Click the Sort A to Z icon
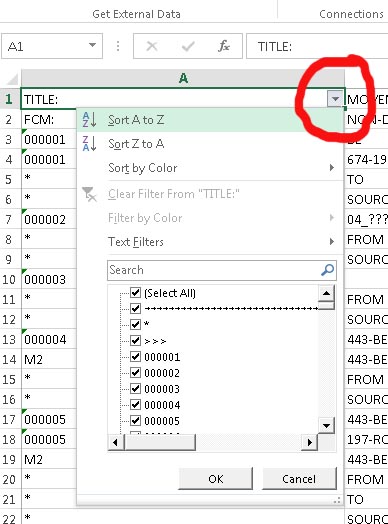This screenshot has width=388, height=524. point(89,120)
